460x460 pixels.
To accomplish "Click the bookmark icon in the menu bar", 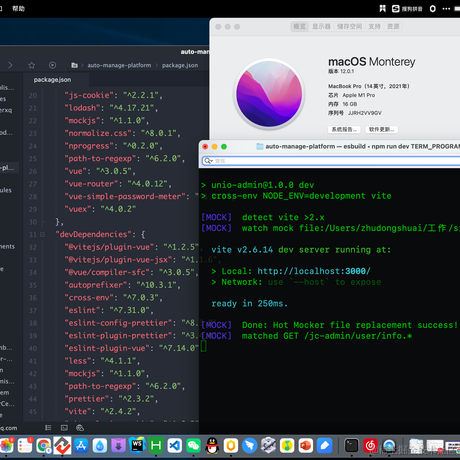I will (383, 9).
